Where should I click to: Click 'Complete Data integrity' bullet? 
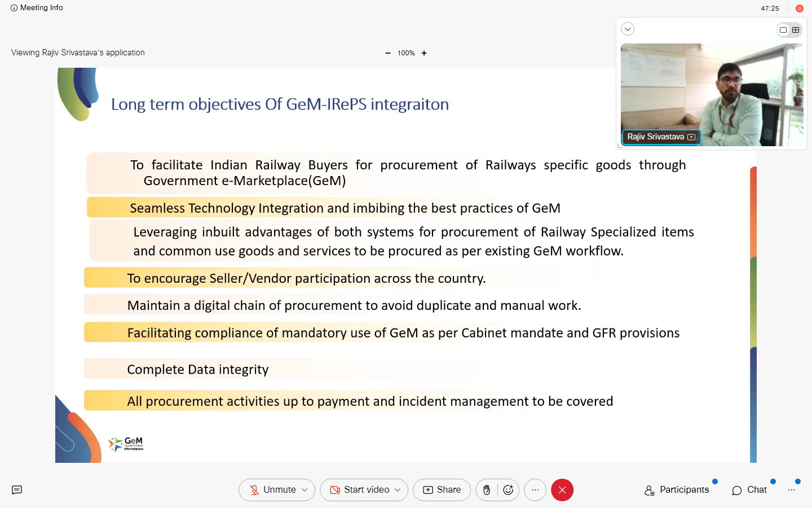pos(198,369)
